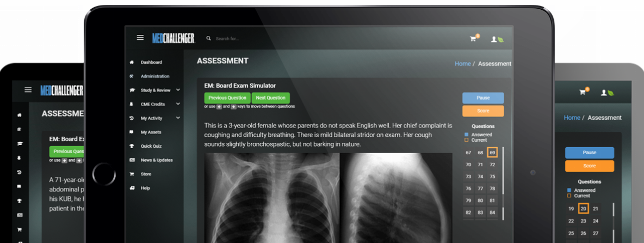Click the Quick Quiz trophy icon
Image resolution: width=644 pixels, height=243 pixels.
[132, 146]
